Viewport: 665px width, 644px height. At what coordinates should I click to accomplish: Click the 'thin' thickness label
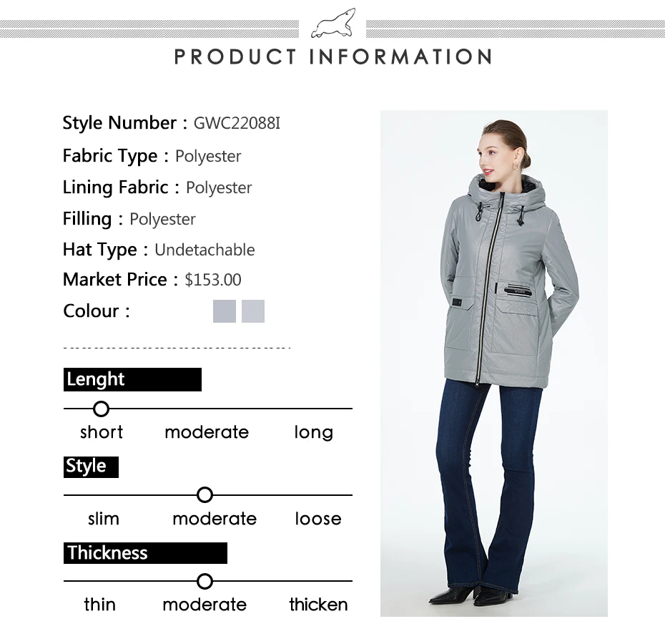click(99, 605)
